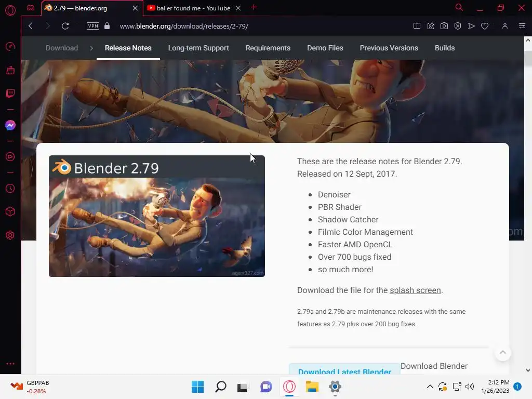Open the GX Cleaner sidebar icon
This screenshot has width=532, height=399.
(x=10, y=70)
